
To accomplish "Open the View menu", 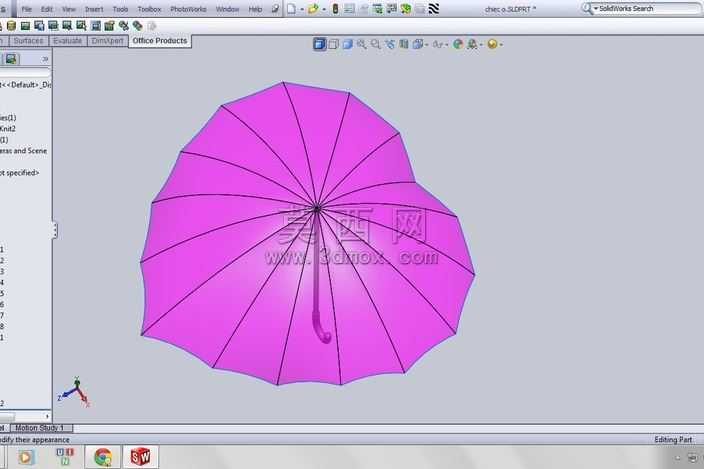I will click(68, 9).
